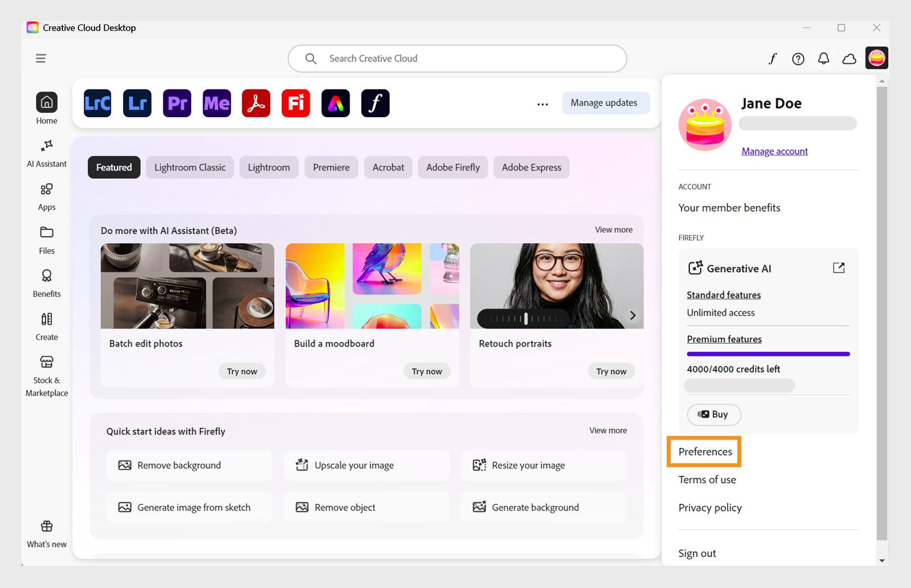
Task: Click Remove background quick action
Action: coord(189,465)
